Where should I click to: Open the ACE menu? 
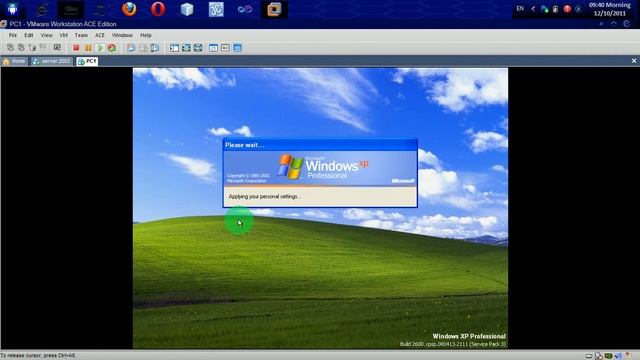click(100, 36)
